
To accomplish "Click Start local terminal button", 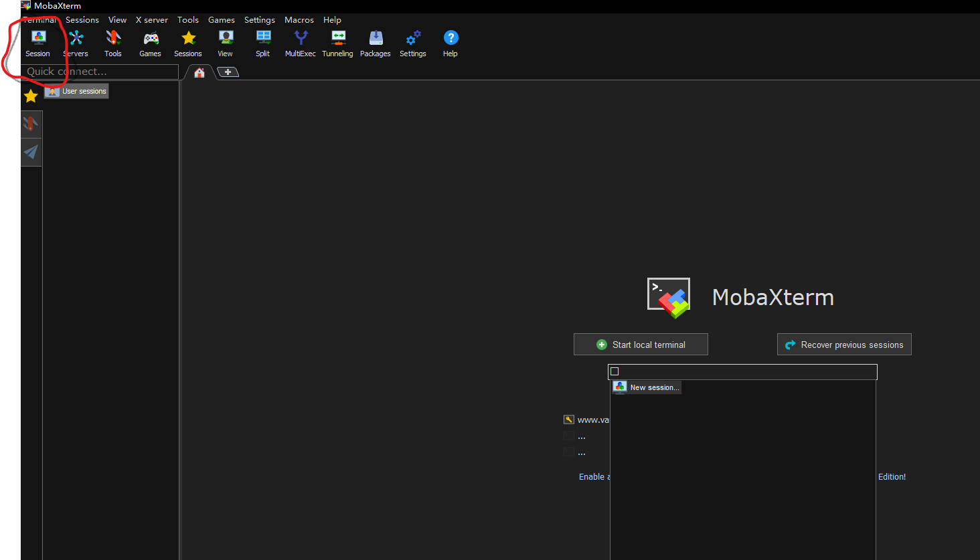I will 641,345.
